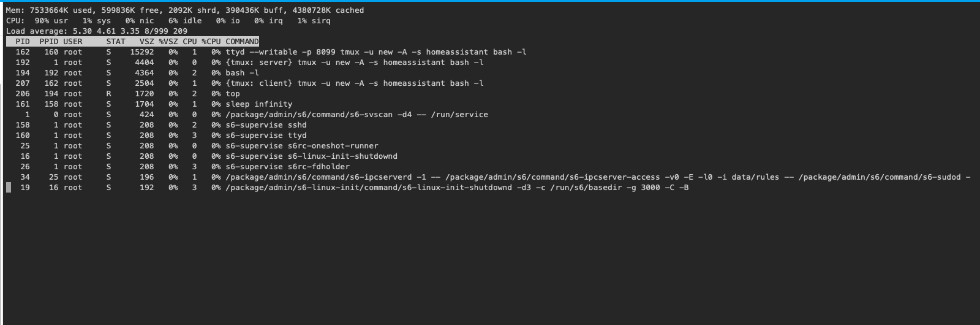Click the %CPU column header
The image size is (980, 325).
point(211,42)
